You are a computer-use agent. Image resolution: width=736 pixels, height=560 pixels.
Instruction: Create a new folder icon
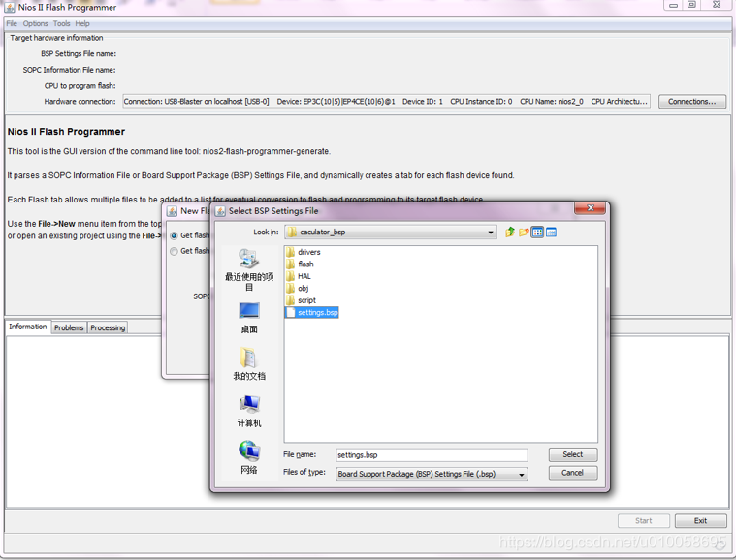coord(524,233)
